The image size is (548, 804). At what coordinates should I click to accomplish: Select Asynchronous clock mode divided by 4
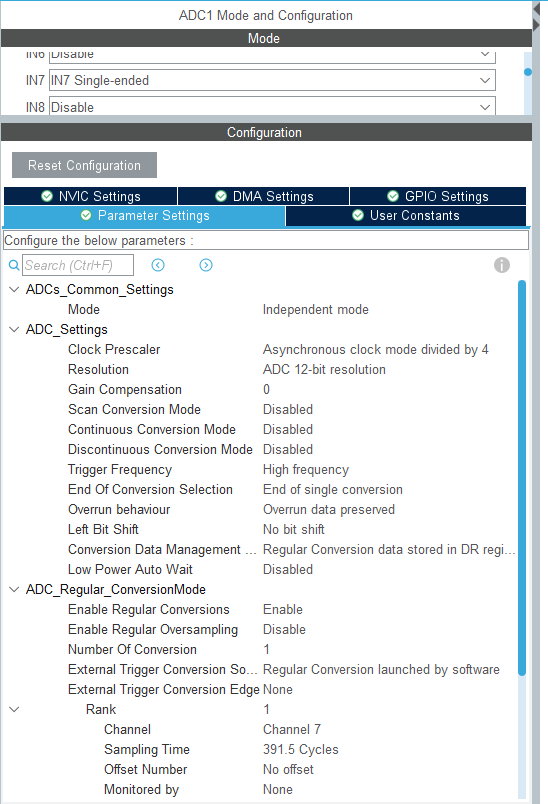pyautogui.click(x=376, y=350)
